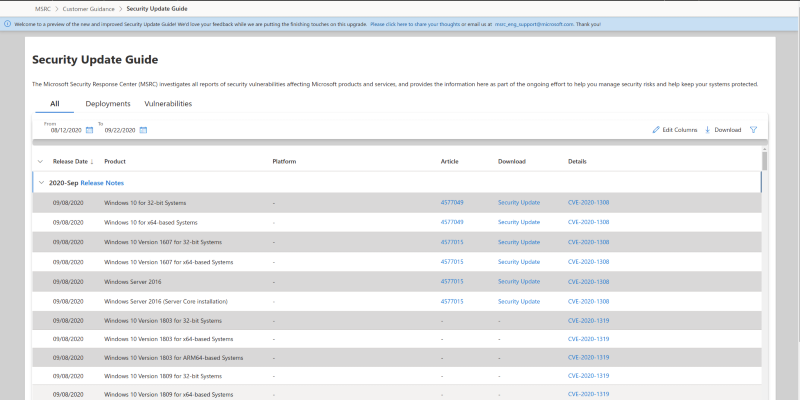800x400 pixels.
Task: Click Security Update for Server Core installation row
Action: 519,302
